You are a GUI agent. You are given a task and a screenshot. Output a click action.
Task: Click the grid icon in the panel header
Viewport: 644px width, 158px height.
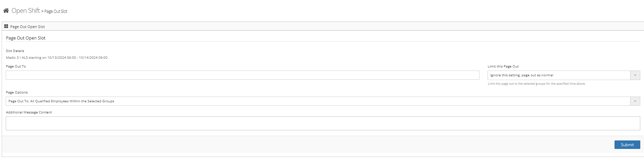tap(6, 26)
